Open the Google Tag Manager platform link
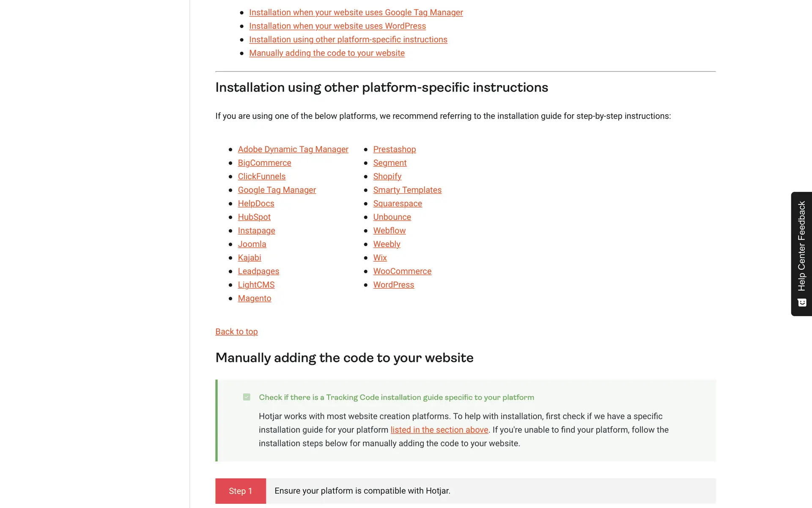The height and width of the screenshot is (508, 812). click(277, 190)
